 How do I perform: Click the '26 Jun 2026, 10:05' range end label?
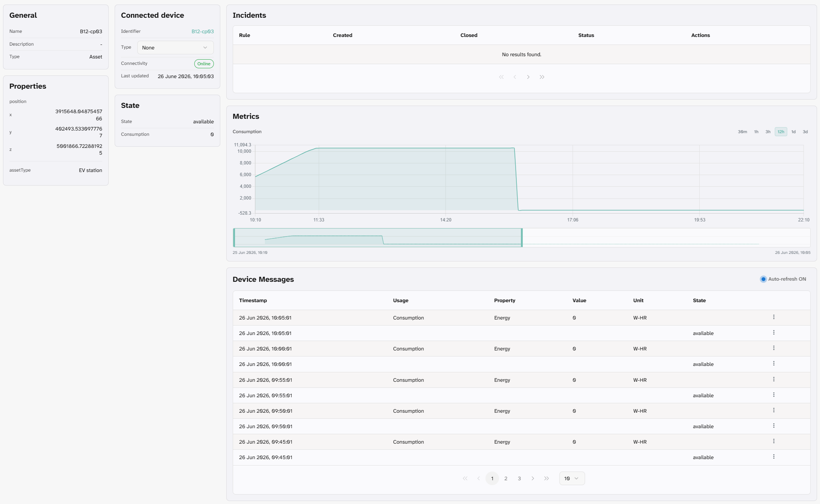click(792, 252)
